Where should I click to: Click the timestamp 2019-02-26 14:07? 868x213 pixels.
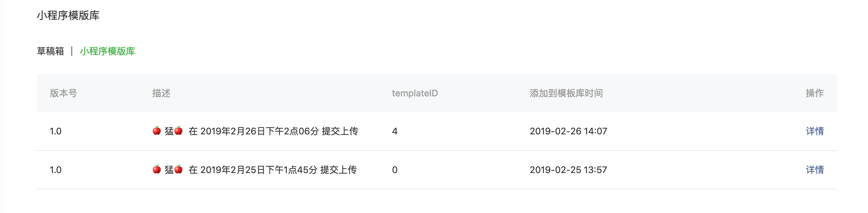[x=568, y=131]
